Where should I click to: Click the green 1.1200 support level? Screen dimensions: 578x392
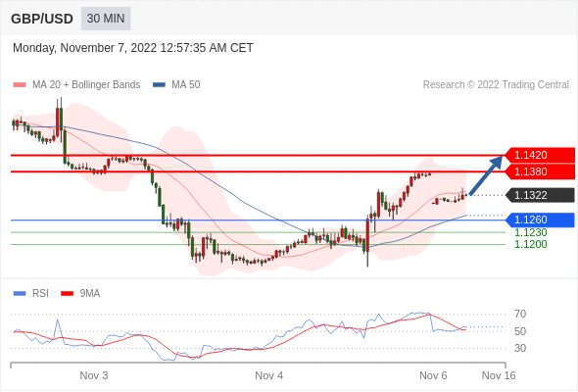[x=530, y=244]
